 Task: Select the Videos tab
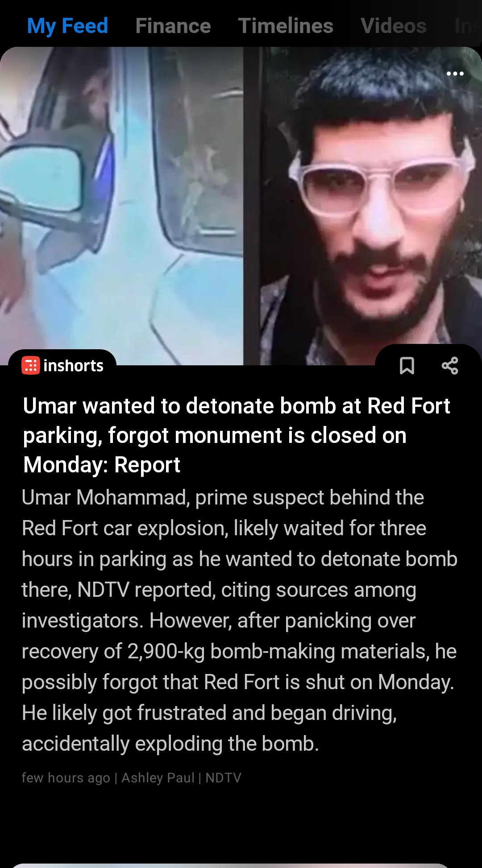394,26
